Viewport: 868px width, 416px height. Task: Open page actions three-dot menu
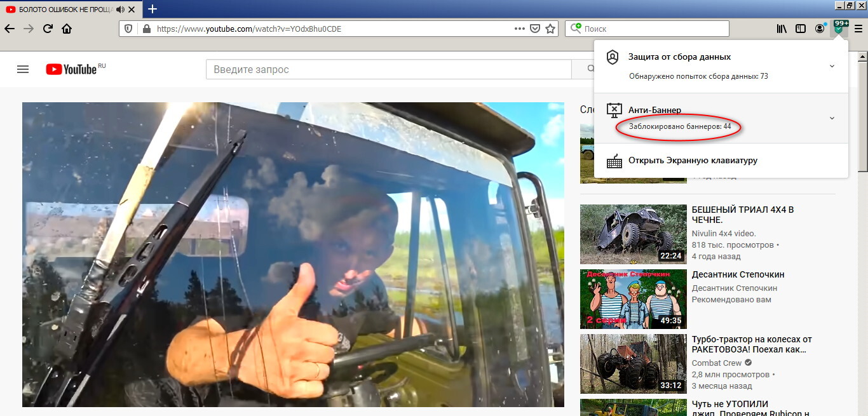520,29
